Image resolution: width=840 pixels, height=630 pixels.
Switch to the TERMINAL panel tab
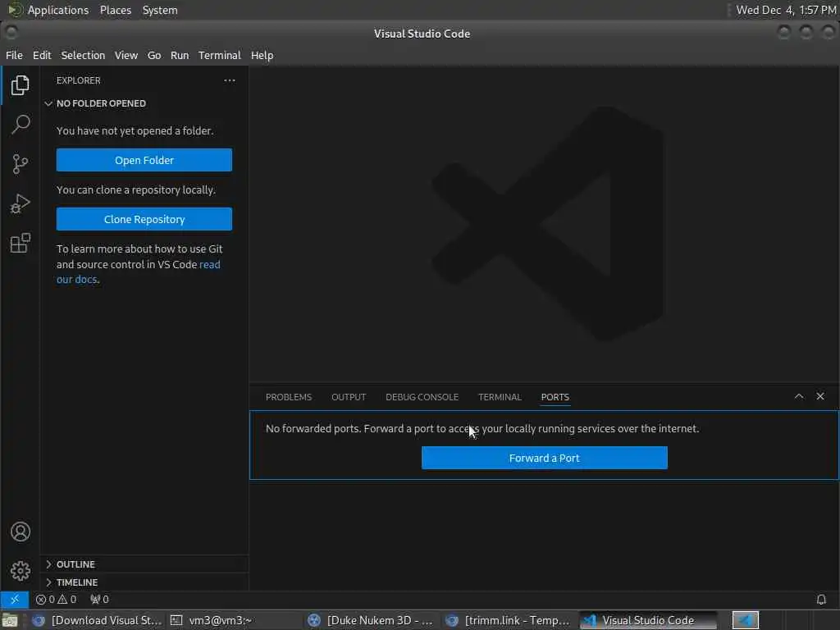500,397
